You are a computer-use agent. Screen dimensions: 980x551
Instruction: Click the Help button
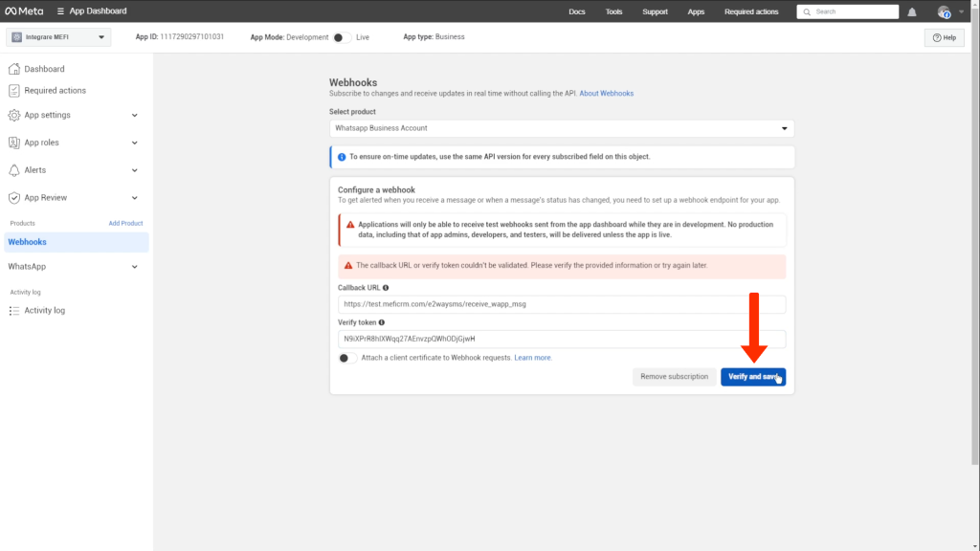coord(944,37)
